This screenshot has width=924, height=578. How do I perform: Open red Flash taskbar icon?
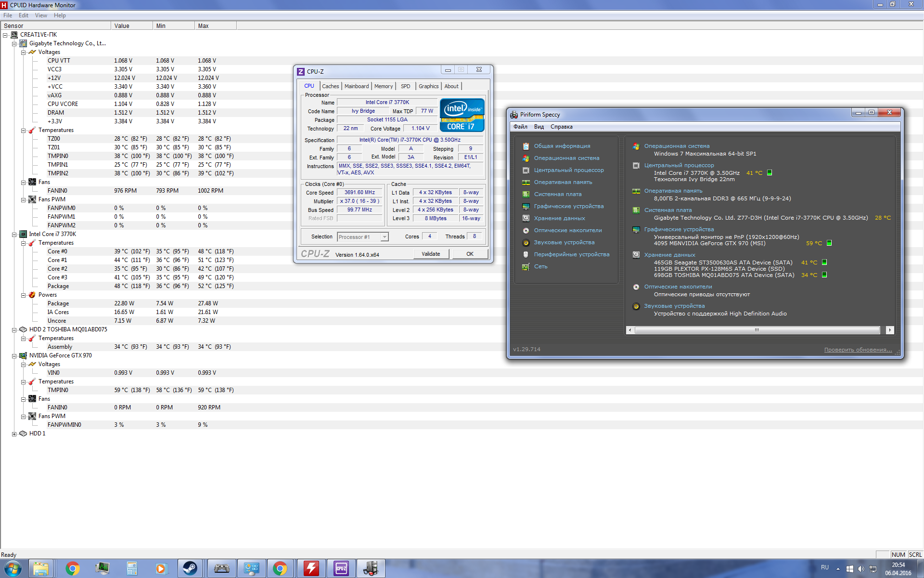tap(311, 568)
